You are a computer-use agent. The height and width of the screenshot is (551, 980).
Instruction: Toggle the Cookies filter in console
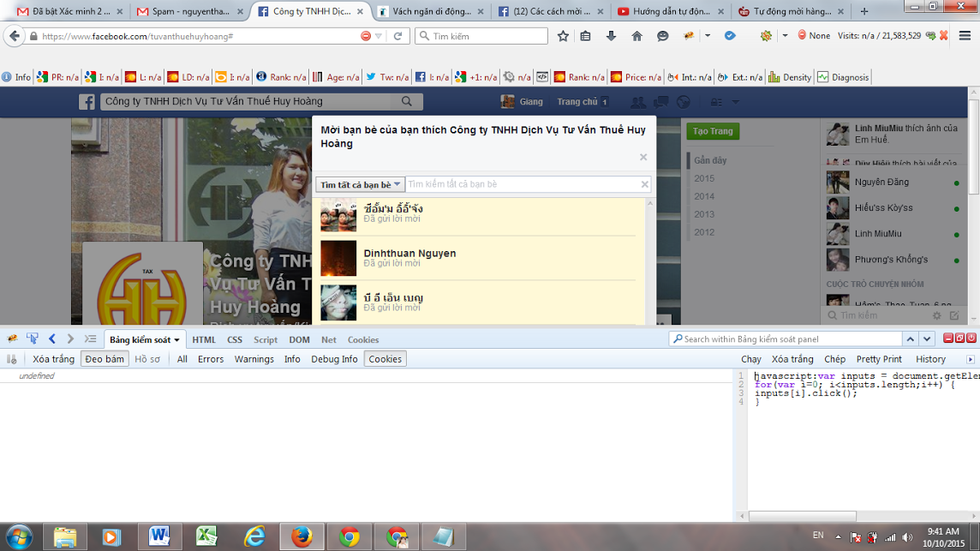(385, 359)
